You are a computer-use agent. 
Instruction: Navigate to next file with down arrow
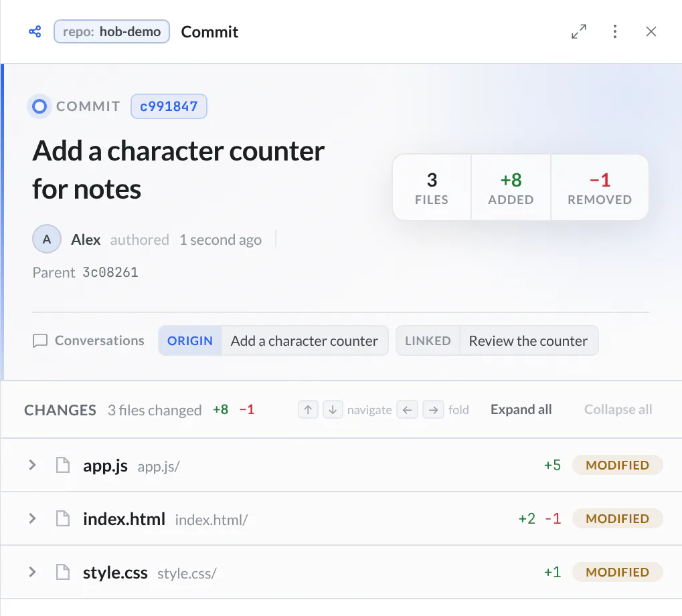(333, 409)
